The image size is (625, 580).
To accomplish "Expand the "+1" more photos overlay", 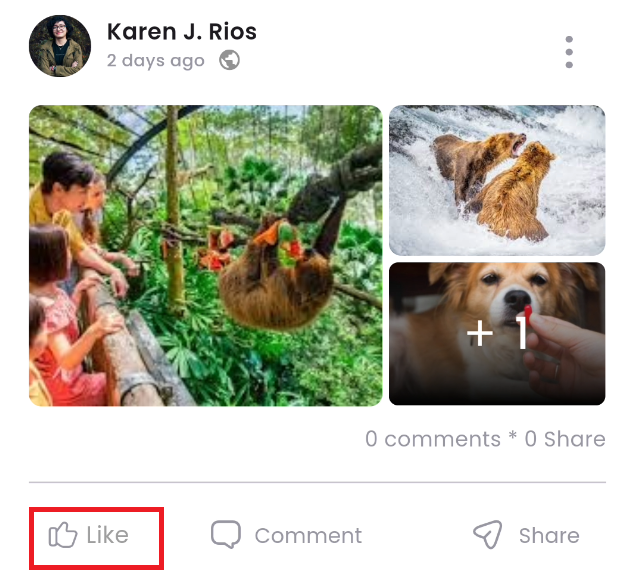I will tap(498, 334).
